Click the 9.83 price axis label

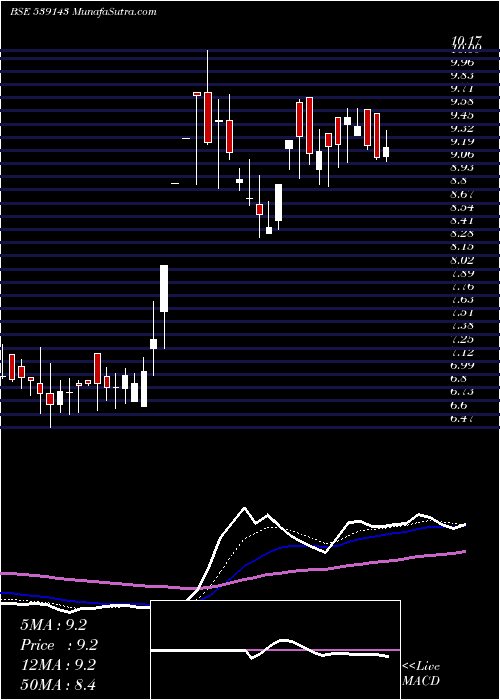461,75
